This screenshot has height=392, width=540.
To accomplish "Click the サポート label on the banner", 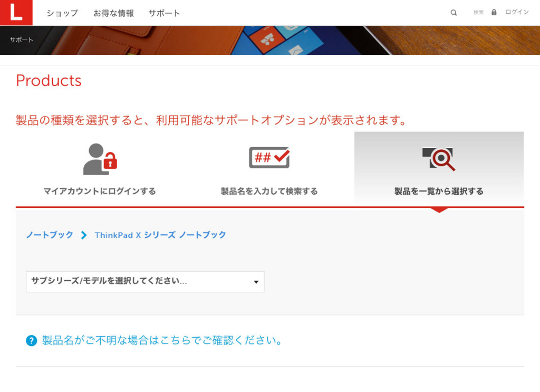I will [x=20, y=39].
